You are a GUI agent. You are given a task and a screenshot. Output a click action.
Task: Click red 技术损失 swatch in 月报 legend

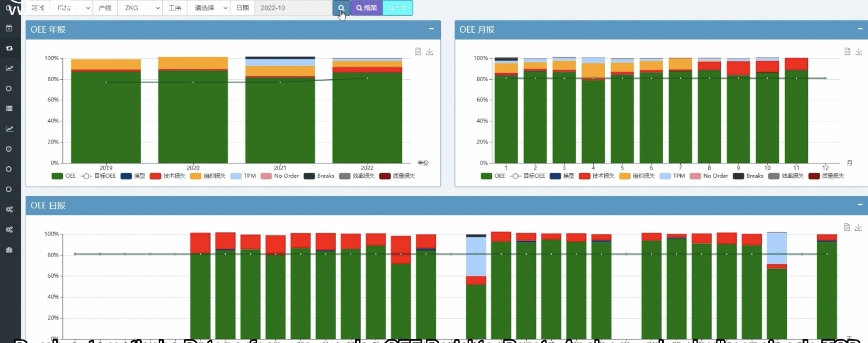tap(584, 176)
